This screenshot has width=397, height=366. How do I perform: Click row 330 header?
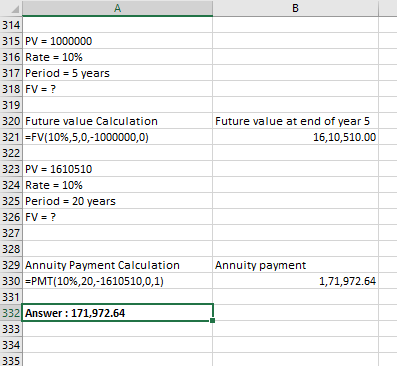point(11,281)
